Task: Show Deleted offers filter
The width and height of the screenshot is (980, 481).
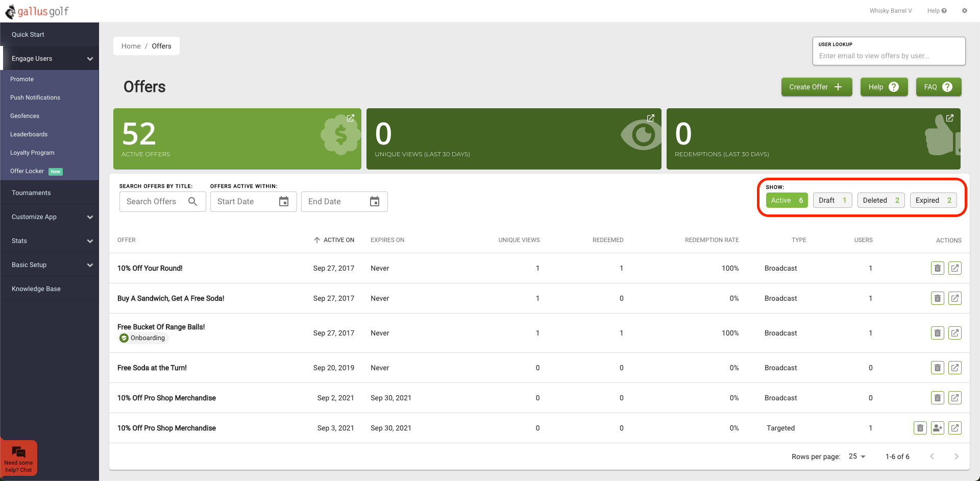Action: tap(881, 200)
